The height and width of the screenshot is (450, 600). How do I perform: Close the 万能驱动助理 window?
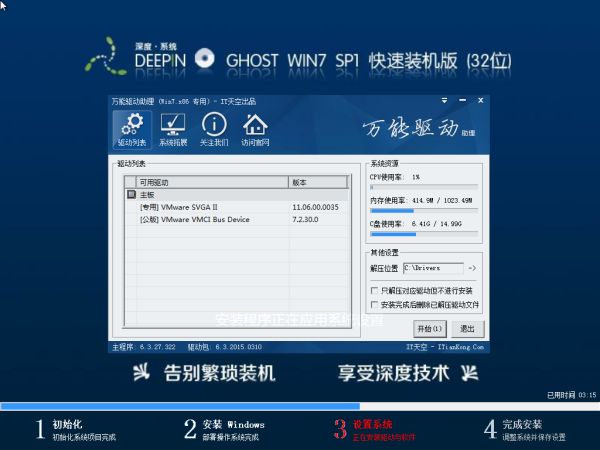481,100
